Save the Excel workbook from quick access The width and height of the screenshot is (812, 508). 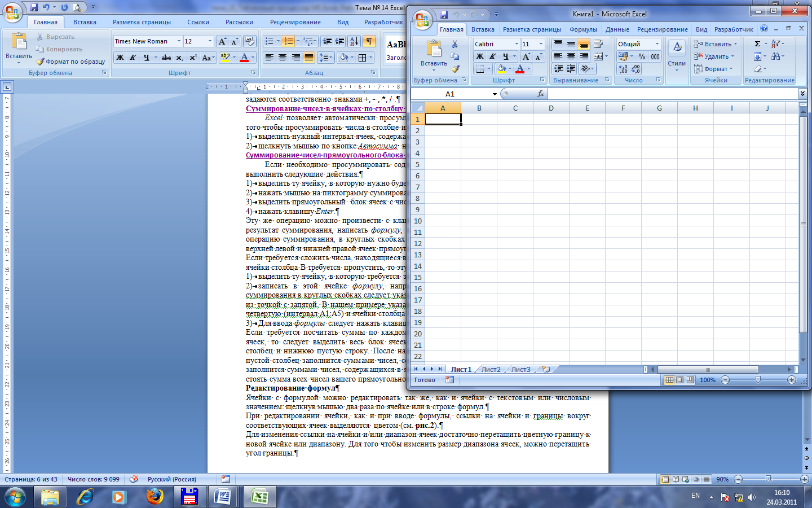pyautogui.click(x=444, y=14)
